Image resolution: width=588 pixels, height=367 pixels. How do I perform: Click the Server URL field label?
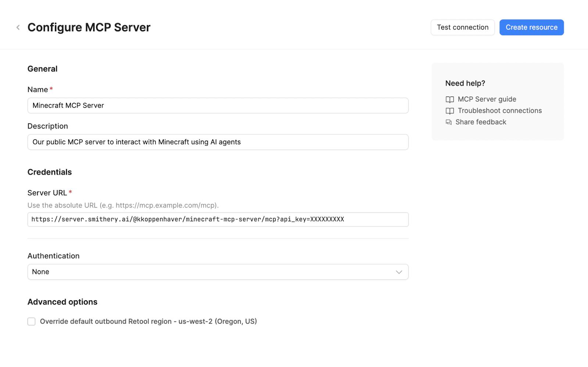point(47,193)
